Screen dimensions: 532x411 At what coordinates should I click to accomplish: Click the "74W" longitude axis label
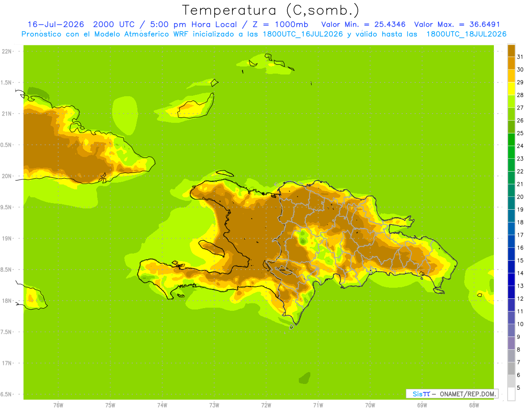162,405
